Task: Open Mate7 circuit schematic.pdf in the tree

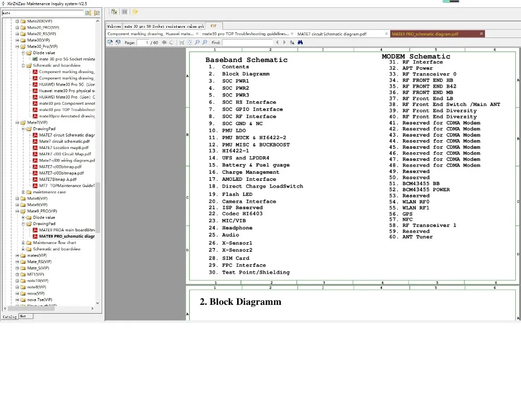Action: pyautogui.click(x=65, y=142)
